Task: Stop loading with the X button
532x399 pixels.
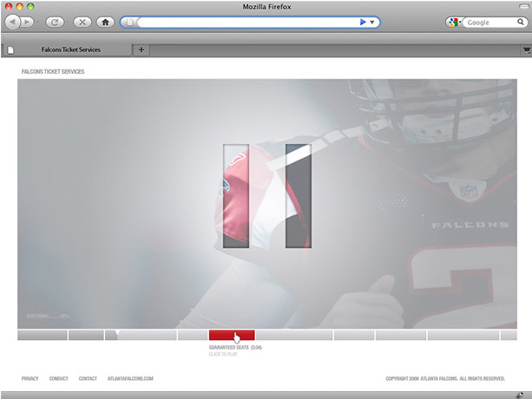Action: [x=82, y=23]
